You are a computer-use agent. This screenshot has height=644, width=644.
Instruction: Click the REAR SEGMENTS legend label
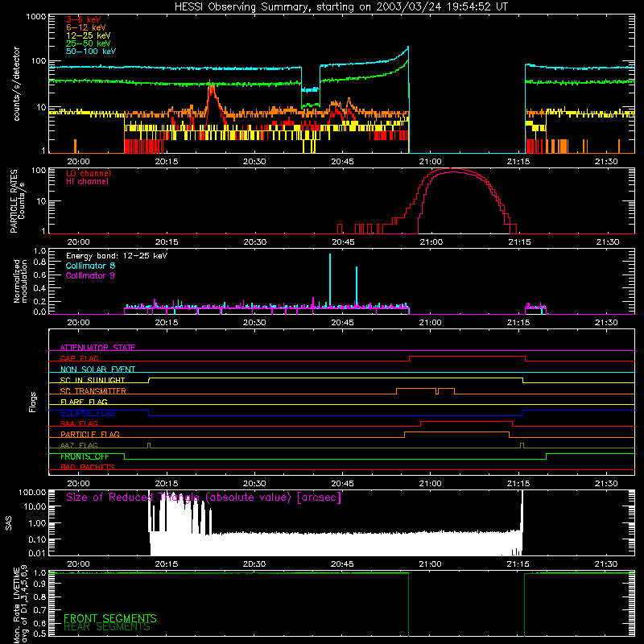(107, 627)
